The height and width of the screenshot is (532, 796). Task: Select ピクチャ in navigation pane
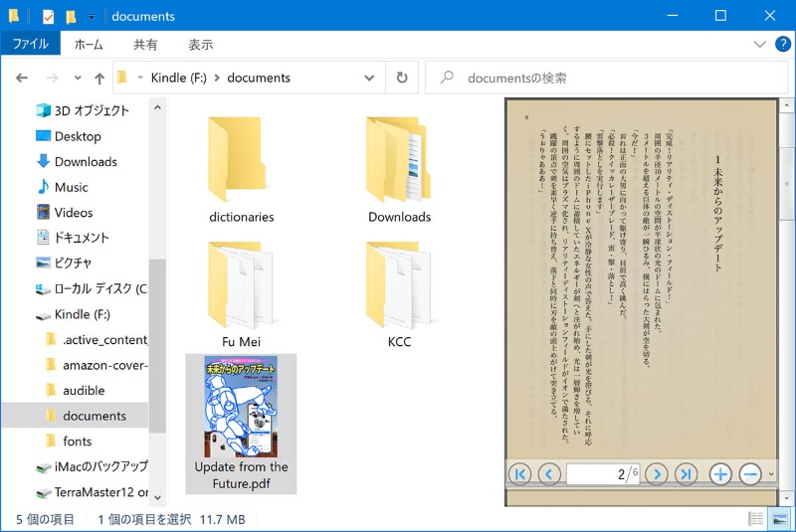64,263
